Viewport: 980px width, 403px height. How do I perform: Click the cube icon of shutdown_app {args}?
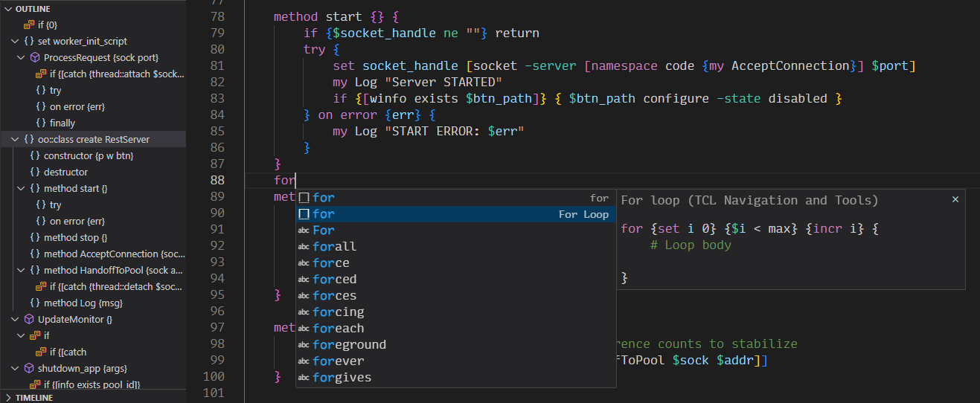(x=29, y=368)
